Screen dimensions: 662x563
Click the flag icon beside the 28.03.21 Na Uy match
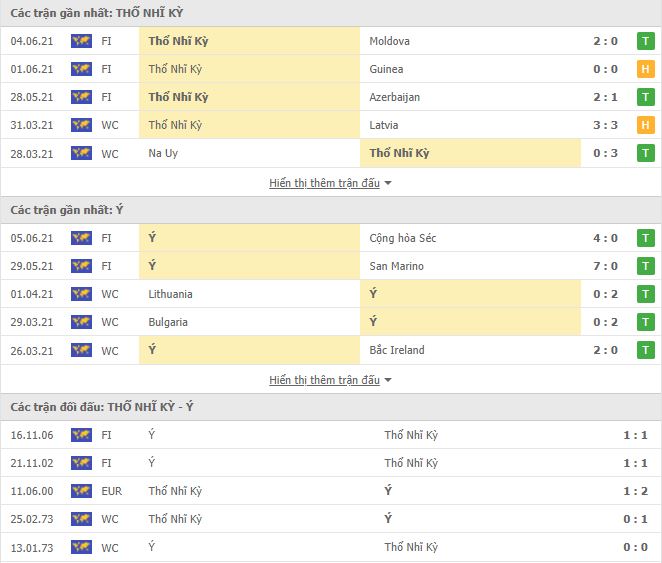point(81,154)
